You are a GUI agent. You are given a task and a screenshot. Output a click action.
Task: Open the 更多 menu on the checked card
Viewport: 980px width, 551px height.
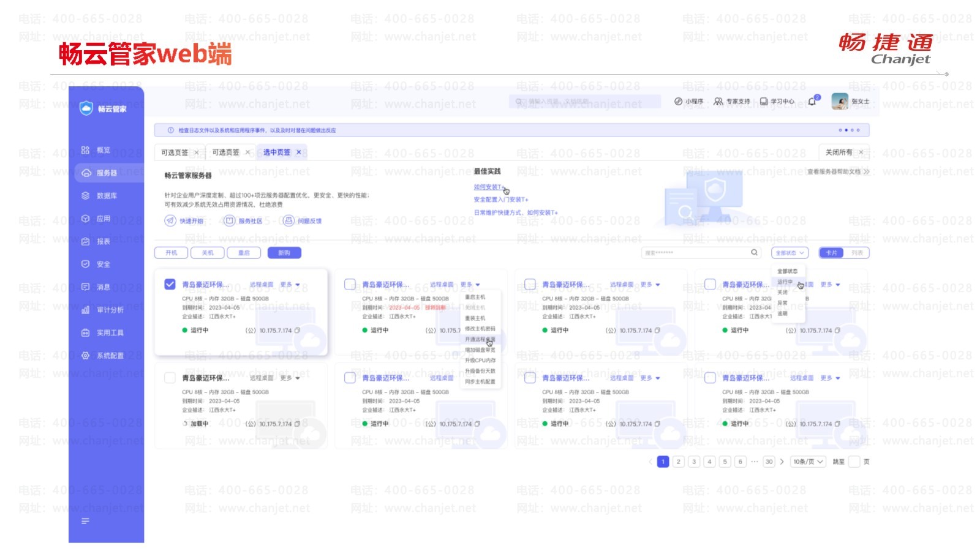[x=290, y=285]
